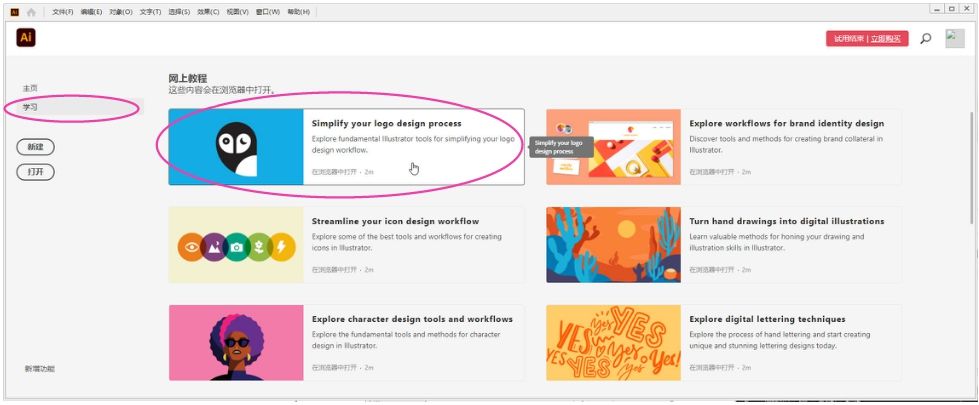Open search with the magnifier icon

926,38
